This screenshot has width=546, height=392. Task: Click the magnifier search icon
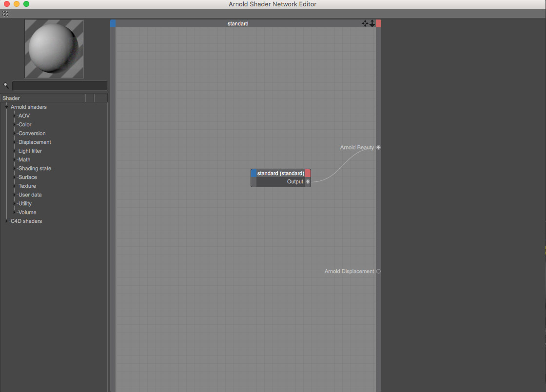point(6,85)
